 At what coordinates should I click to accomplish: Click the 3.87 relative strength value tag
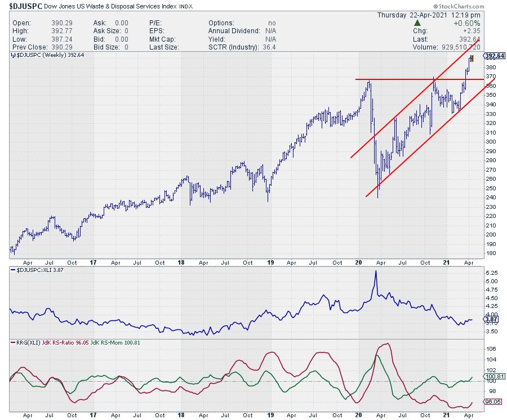coord(490,320)
